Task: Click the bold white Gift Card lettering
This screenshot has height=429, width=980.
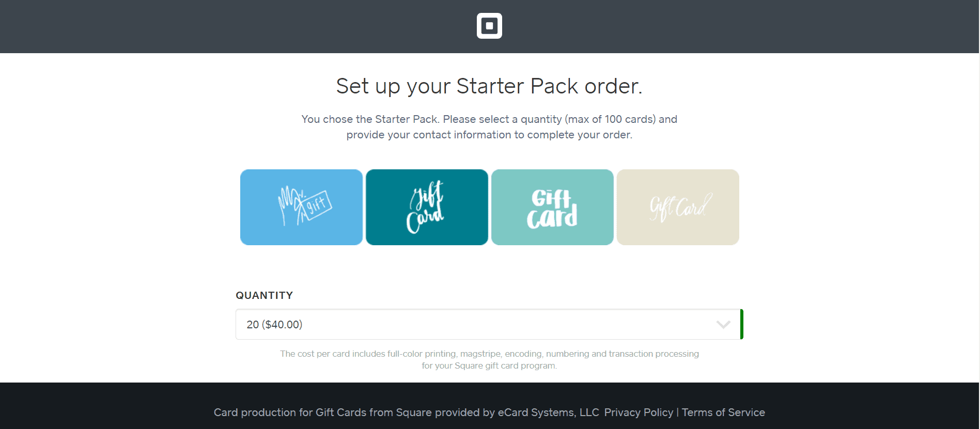Action: (x=552, y=209)
